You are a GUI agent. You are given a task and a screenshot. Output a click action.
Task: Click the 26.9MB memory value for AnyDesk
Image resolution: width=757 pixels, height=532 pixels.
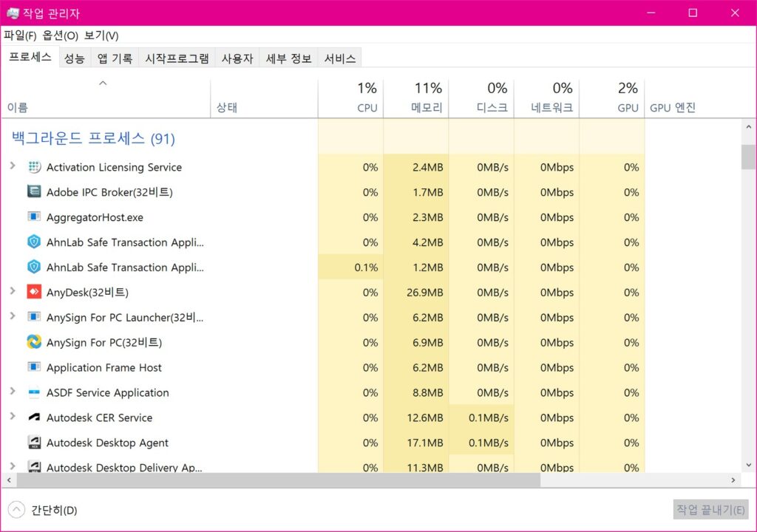tap(424, 292)
